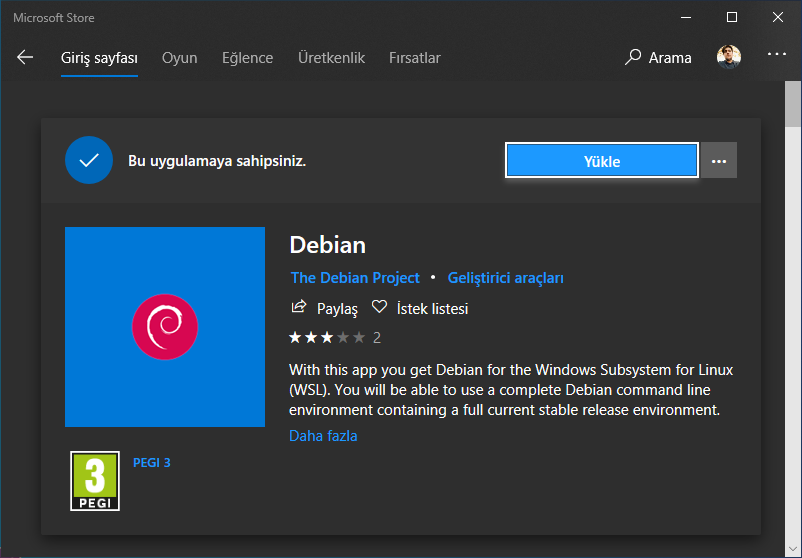
Task: Open the Eğlence tab
Action: pyautogui.click(x=248, y=58)
